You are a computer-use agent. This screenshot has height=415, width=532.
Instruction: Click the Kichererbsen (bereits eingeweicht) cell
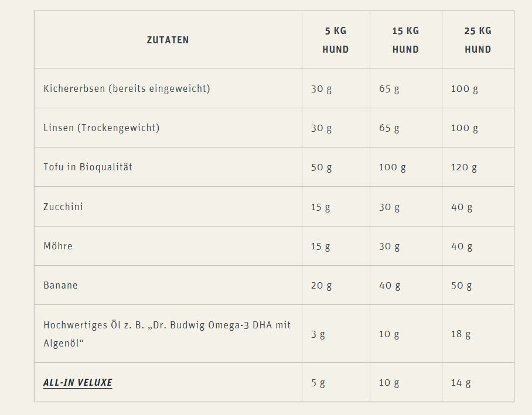tap(168, 88)
